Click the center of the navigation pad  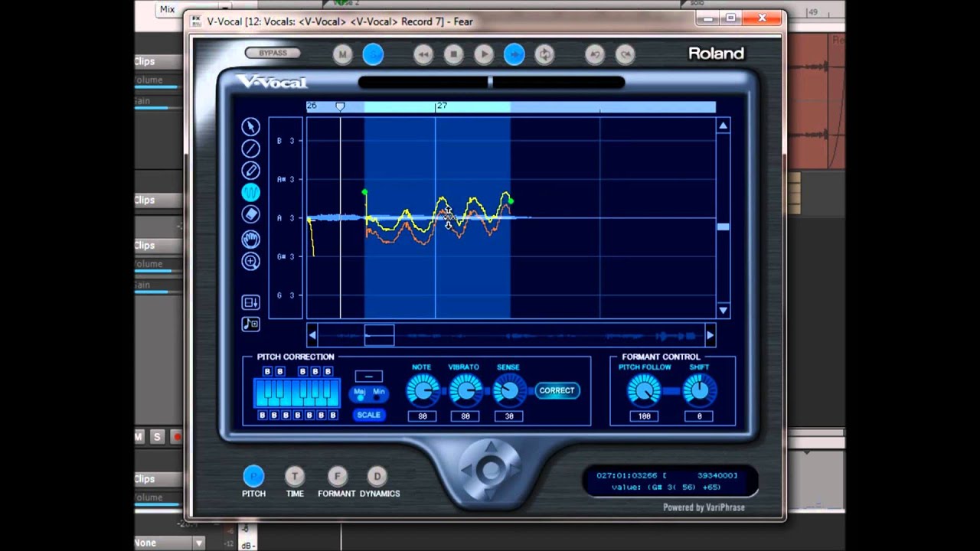coord(491,469)
